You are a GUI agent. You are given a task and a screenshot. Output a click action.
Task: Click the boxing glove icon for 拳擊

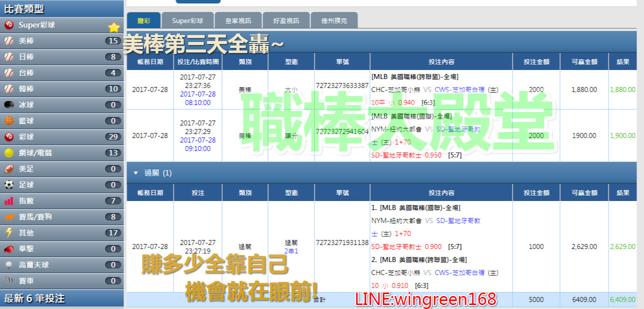coord(9,249)
